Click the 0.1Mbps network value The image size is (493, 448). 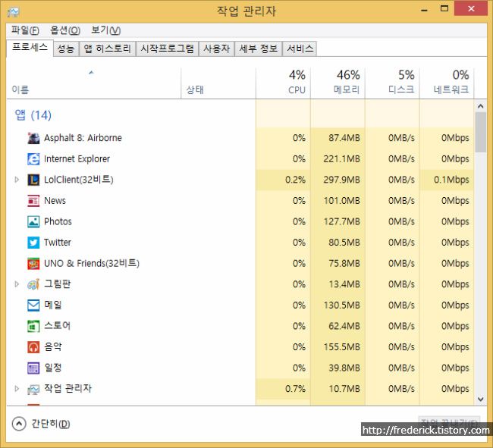coord(451,180)
